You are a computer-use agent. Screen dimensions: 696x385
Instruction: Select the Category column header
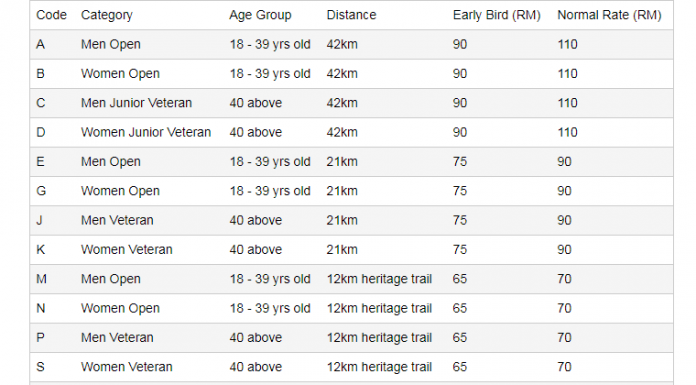point(107,15)
